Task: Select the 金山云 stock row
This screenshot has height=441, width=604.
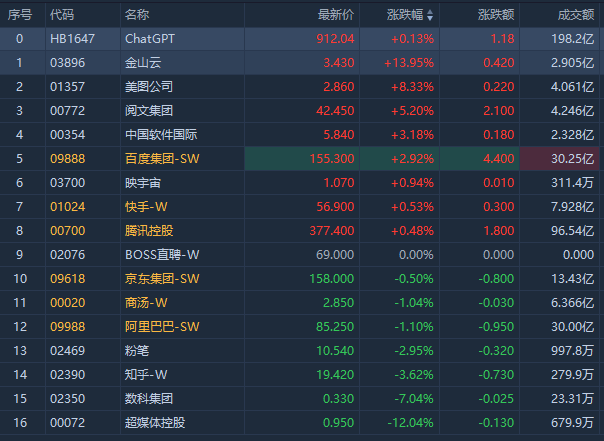Action: 142,63
